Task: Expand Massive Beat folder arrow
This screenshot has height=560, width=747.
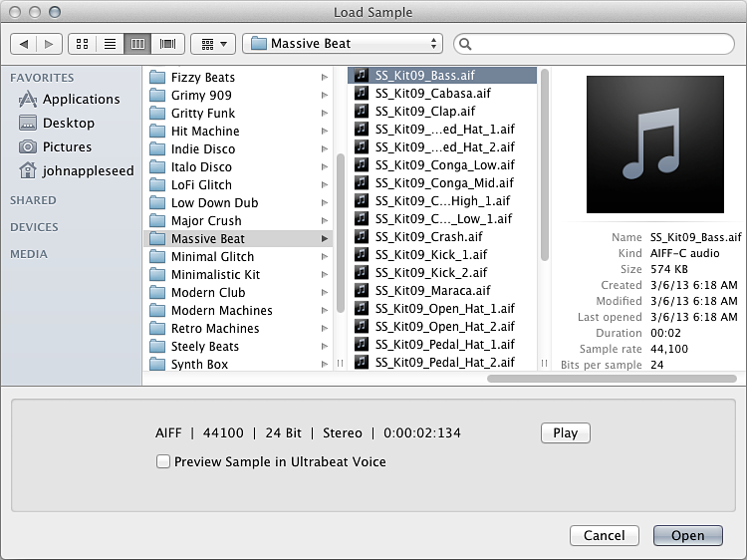Action: 325,239
